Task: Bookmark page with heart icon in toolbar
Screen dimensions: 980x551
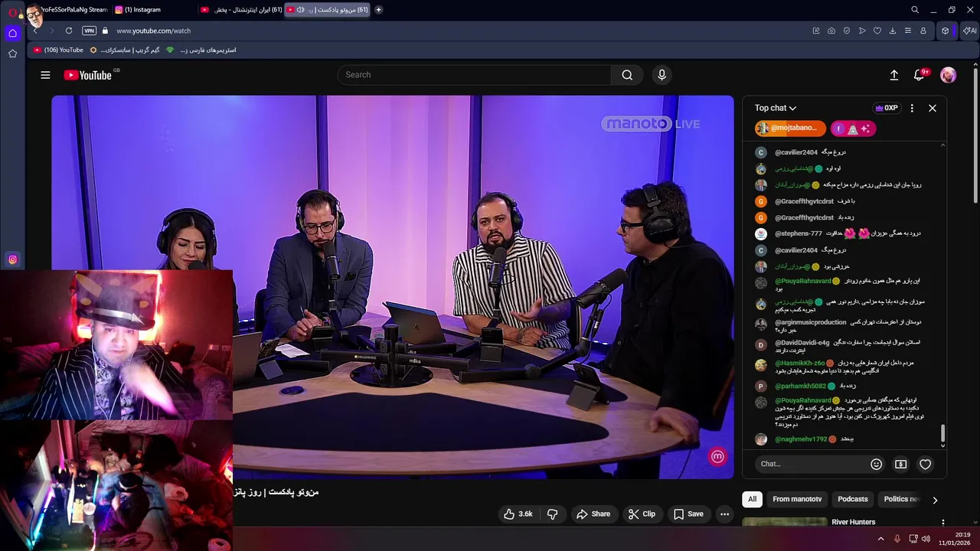Action: (877, 31)
